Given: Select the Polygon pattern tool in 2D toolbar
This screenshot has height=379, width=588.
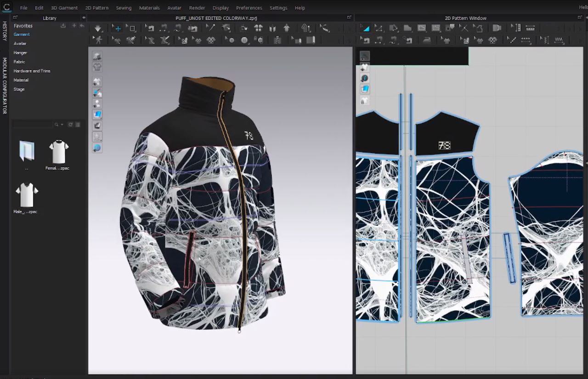Looking at the screenshot, I should [394, 29].
